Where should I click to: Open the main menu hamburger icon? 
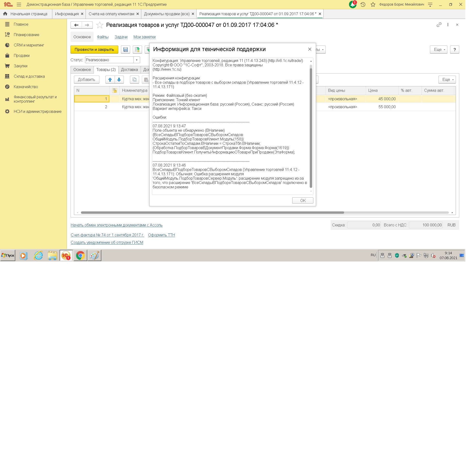pos(19,4)
